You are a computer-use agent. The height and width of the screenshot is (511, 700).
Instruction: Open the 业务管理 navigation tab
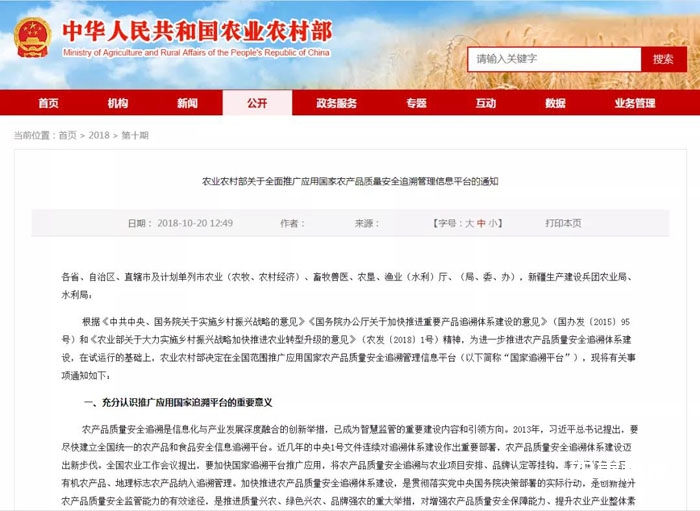point(635,103)
